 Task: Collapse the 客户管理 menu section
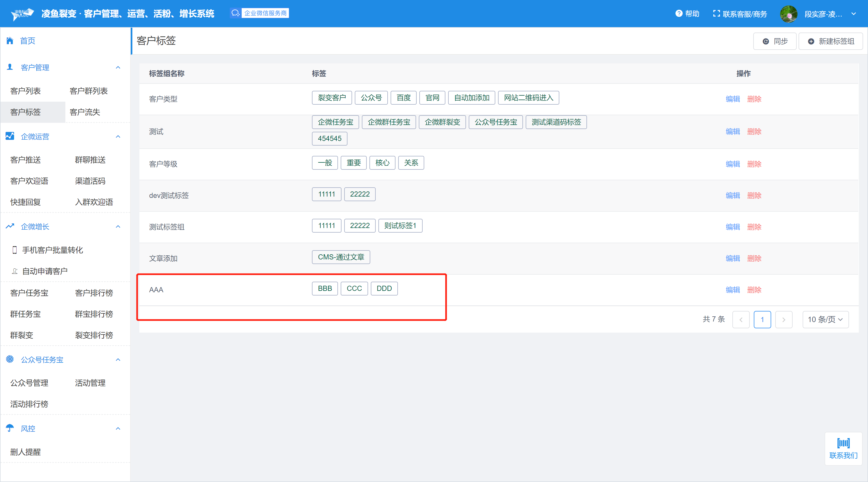click(118, 67)
